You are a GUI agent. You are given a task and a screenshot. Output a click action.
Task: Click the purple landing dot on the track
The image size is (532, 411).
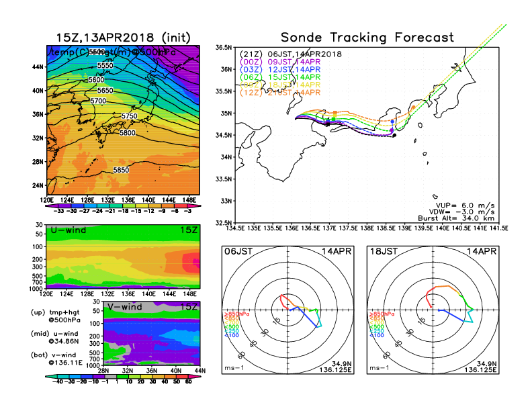(392, 130)
